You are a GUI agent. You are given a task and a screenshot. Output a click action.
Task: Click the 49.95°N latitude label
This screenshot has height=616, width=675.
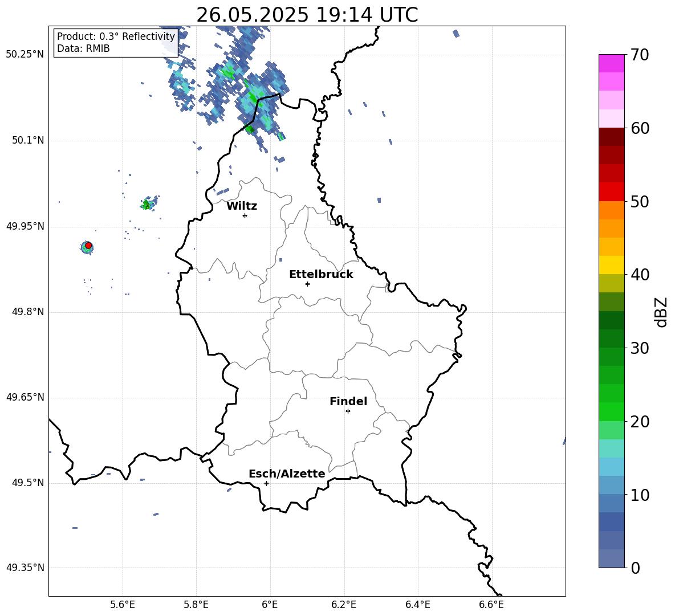click(25, 226)
